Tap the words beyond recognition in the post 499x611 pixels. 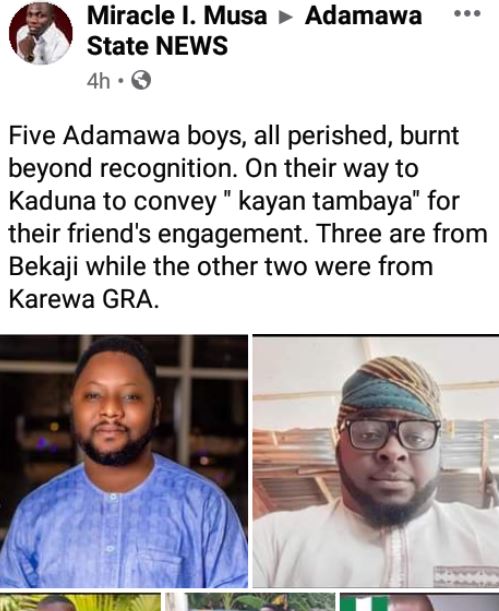[123, 169]
